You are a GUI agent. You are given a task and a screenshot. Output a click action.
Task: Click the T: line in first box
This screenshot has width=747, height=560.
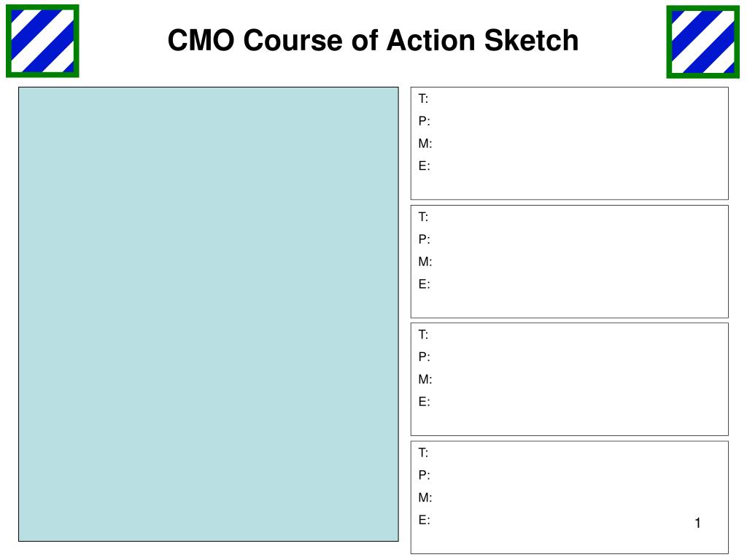[x=423, y=98]
